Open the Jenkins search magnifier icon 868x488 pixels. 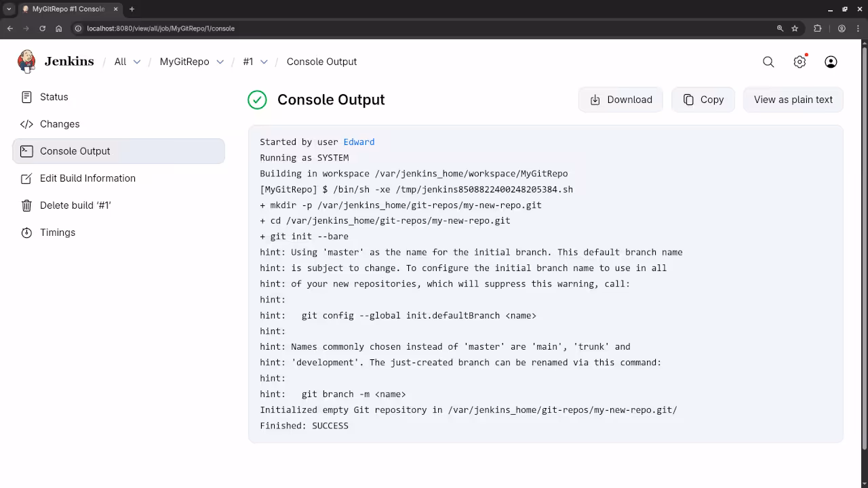[768, 62]
